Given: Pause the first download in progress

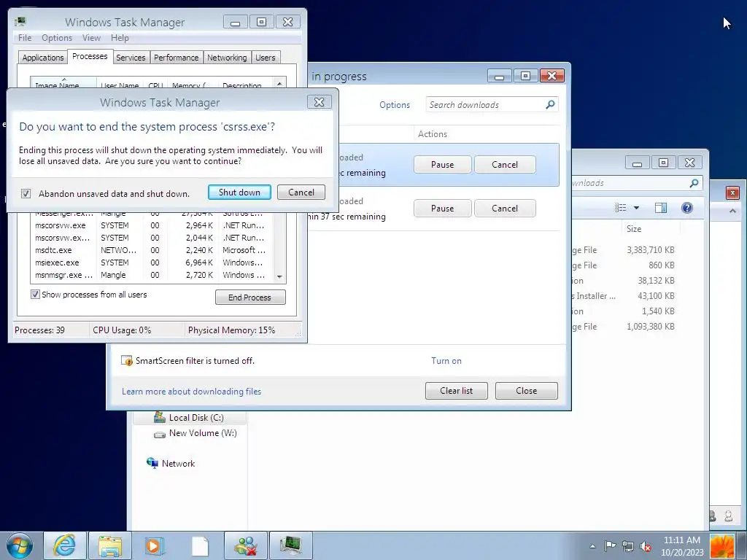Looking at the screenshot, I should [443, 164].
